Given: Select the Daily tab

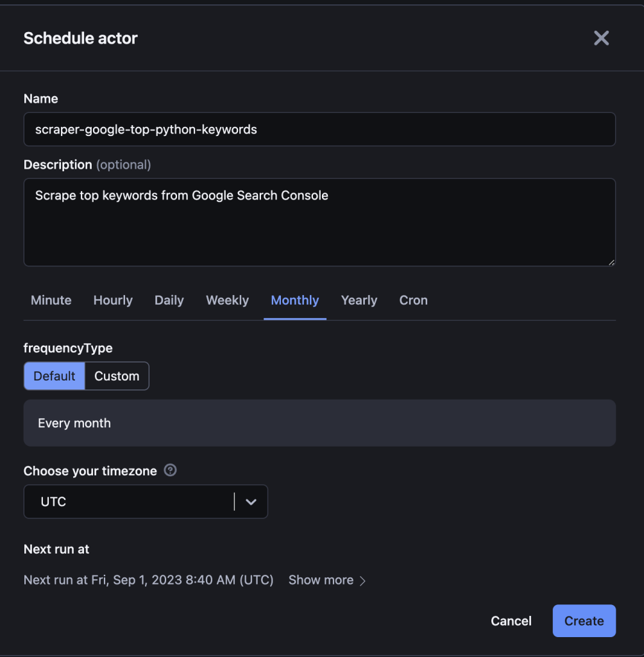Looking at the screenshot, I should 169,300.
